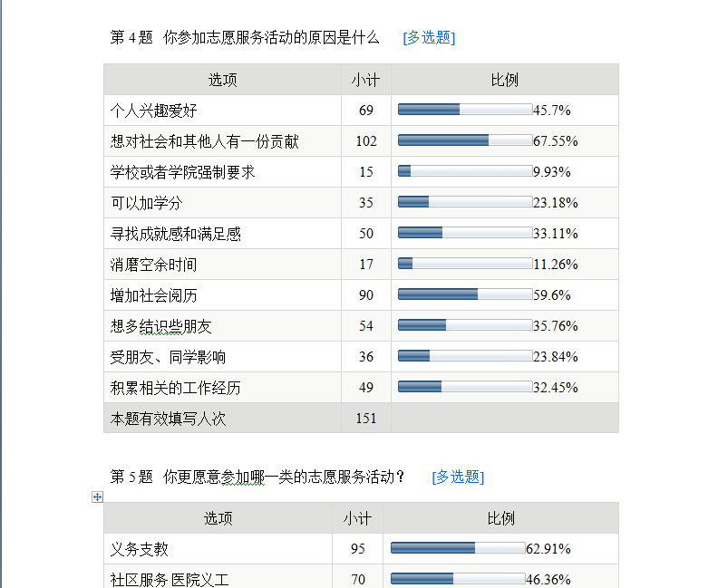Screen dimensions: 718x588
Task: Click the table move handle icon
Action: pyautogui.click(x=97, y=496)
